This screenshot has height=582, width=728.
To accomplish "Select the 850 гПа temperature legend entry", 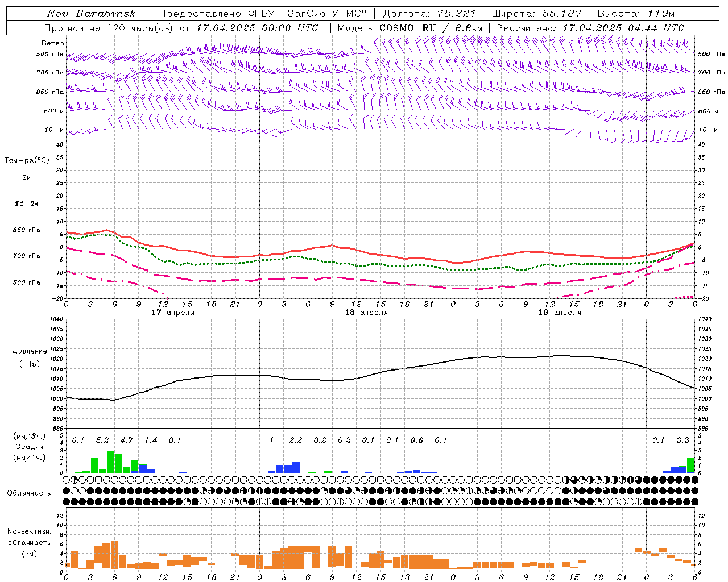I will point(27,230).
